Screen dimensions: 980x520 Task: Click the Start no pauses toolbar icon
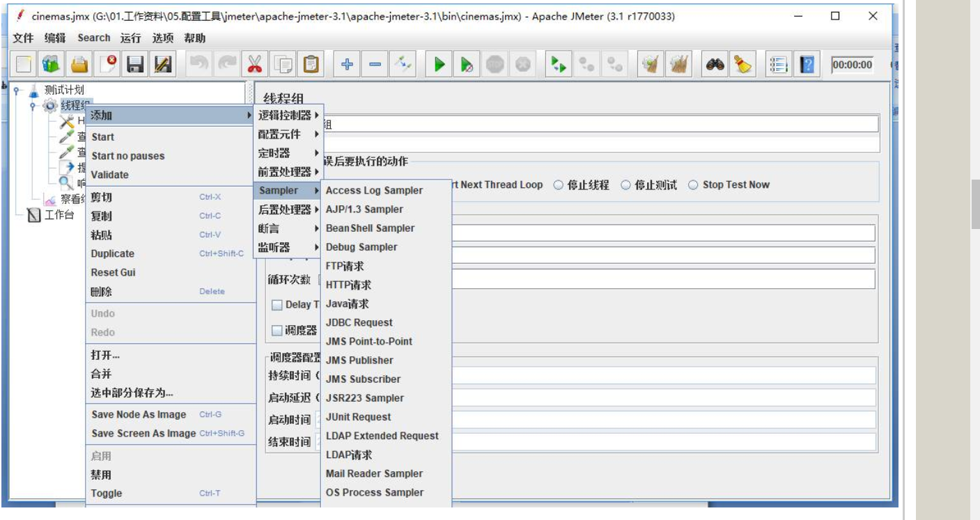point(467,65)
